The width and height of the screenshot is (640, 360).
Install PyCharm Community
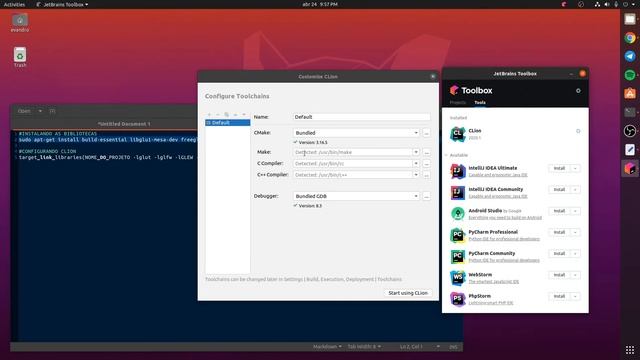pos(559,253)
